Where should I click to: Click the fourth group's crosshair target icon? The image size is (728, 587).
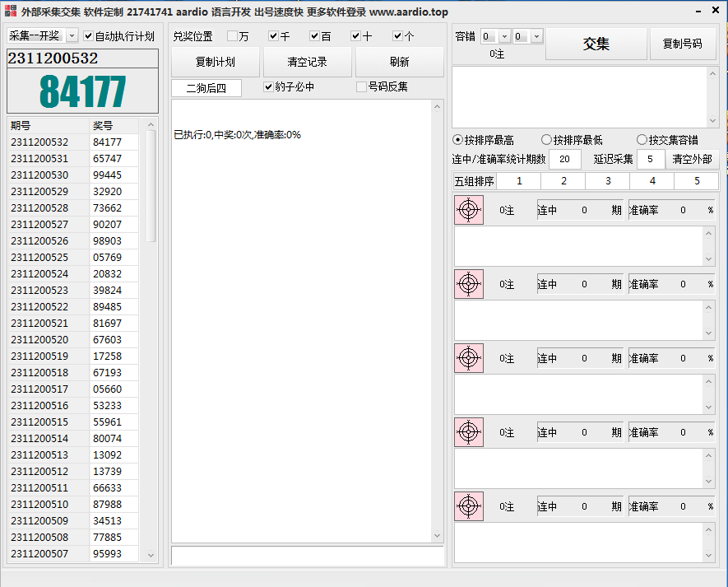tap(468, 432)
